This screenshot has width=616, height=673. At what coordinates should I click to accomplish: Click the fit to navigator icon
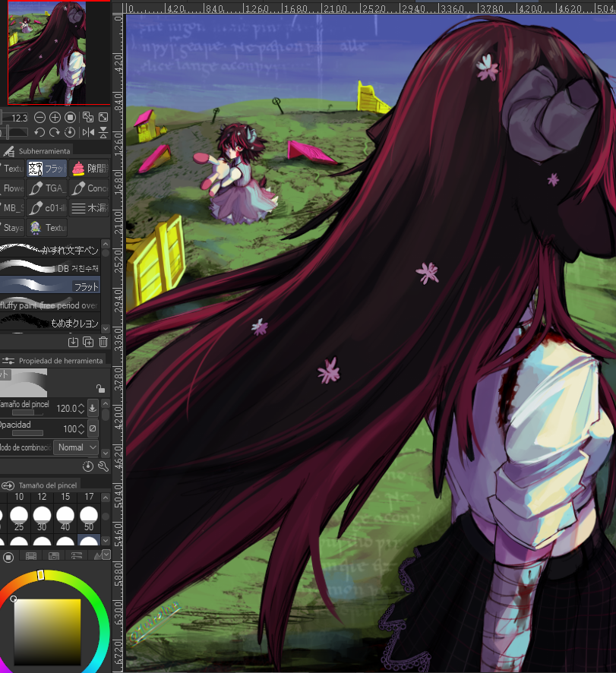point(88,118)
